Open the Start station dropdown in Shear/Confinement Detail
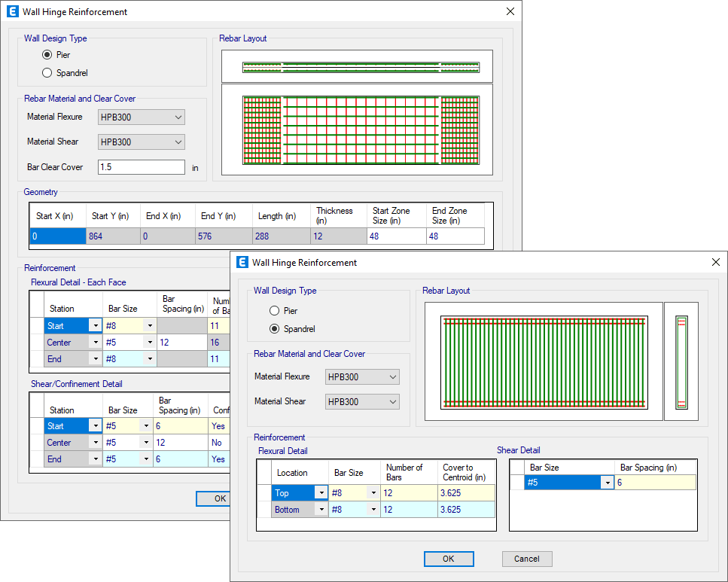The image size is (728, 582). tap(95, 425)
